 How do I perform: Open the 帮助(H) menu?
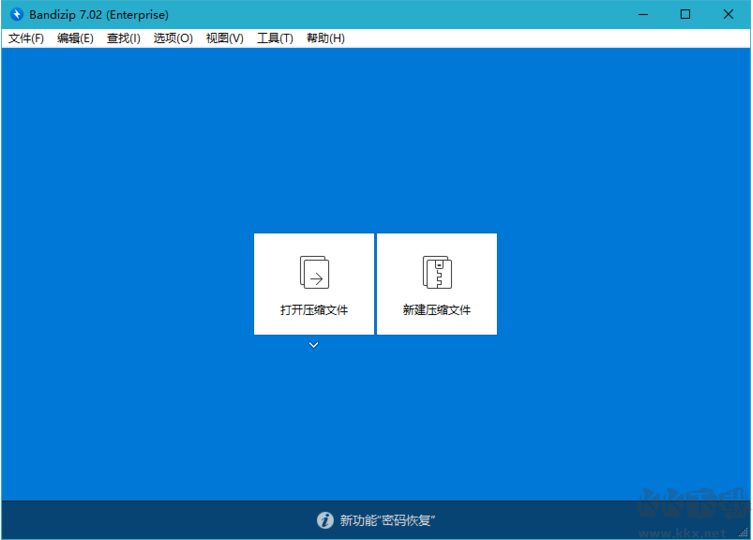tap(325, 38)
